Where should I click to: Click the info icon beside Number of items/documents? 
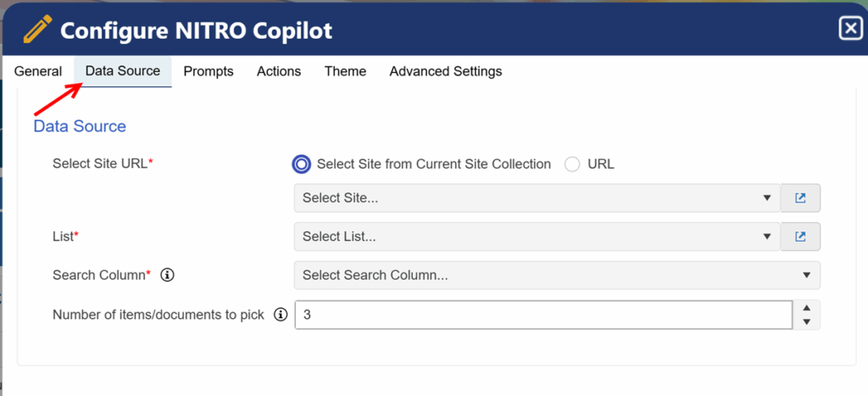click(x=281, y=315)
